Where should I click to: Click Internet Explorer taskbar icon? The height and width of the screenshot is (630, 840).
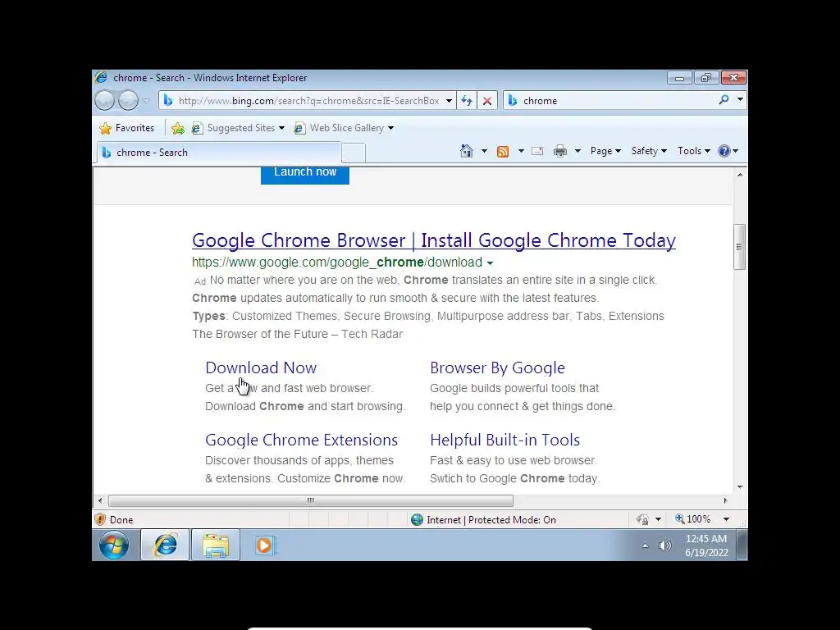pyautogui.click(x=166, y=546)
